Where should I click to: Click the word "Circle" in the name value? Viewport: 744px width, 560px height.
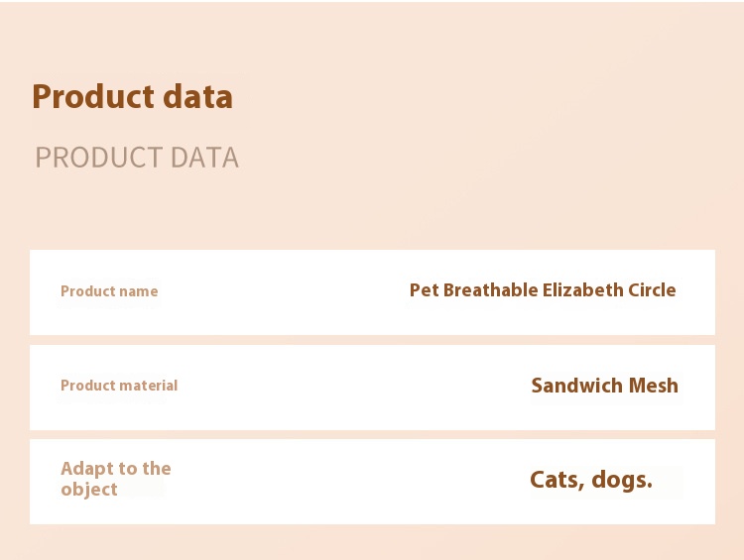pos(652,290)
